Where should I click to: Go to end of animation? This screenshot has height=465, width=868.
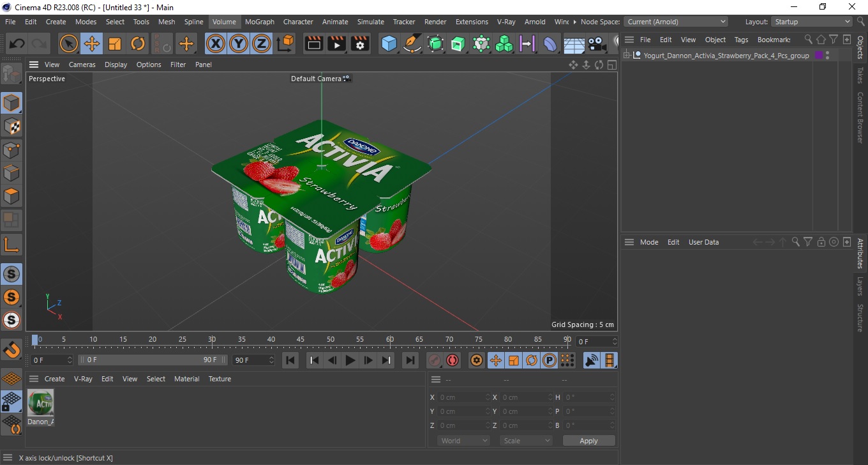(410, 360)
